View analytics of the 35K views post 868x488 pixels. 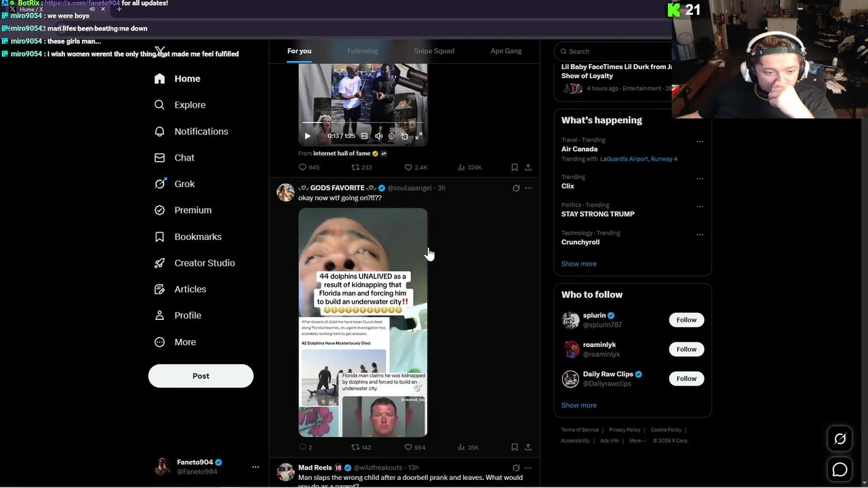point(469,447)
